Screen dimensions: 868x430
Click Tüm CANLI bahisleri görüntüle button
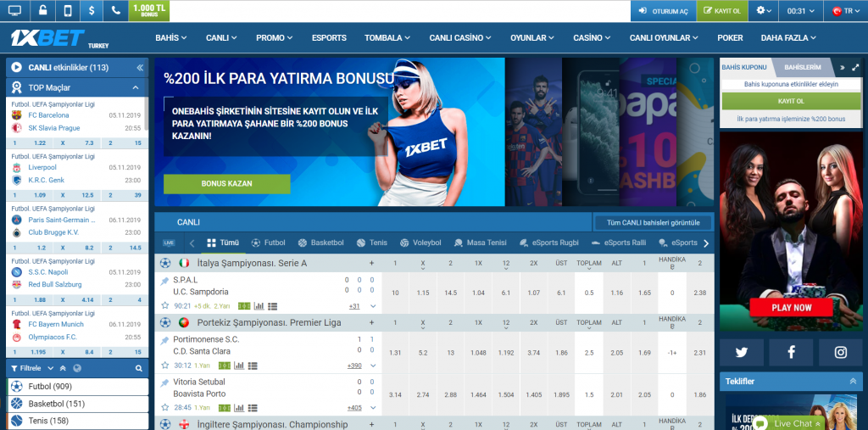[x=653, y=222]
